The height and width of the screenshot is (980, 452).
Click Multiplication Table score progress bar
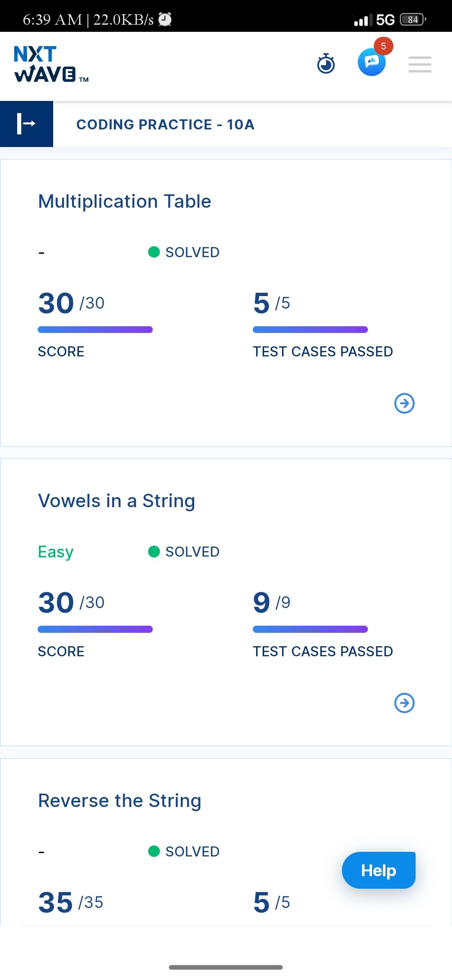tap(95, 330)
